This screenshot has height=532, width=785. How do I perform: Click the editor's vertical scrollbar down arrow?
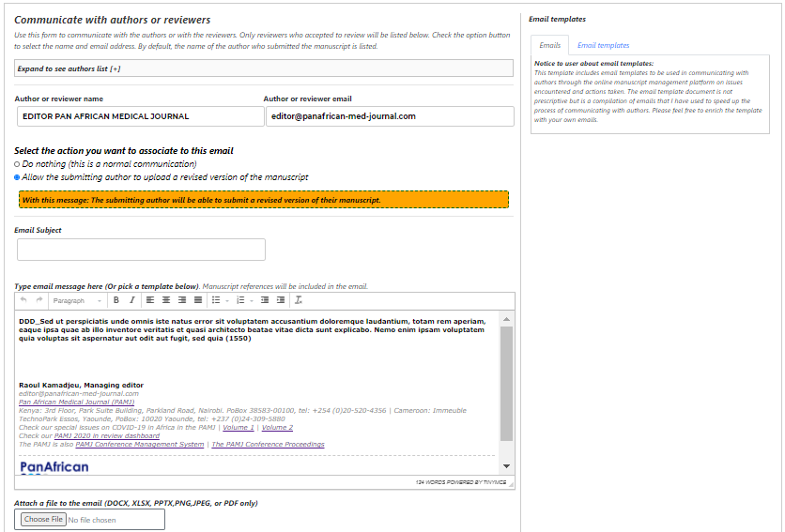(x=507, y=466)
